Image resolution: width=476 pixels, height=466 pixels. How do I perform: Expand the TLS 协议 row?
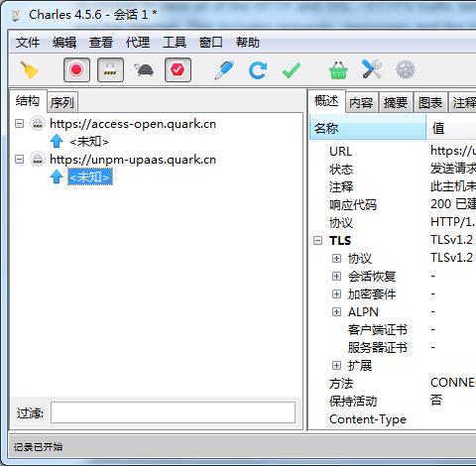coord(336,258)
